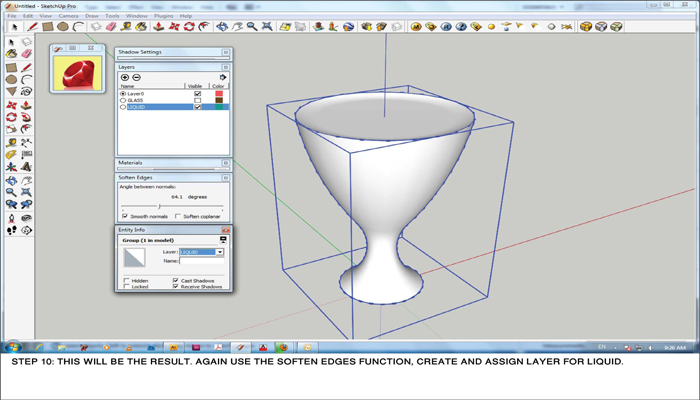Open the Layers panel details flyout arrow
The image size is (700, 400).
[223, 77]
